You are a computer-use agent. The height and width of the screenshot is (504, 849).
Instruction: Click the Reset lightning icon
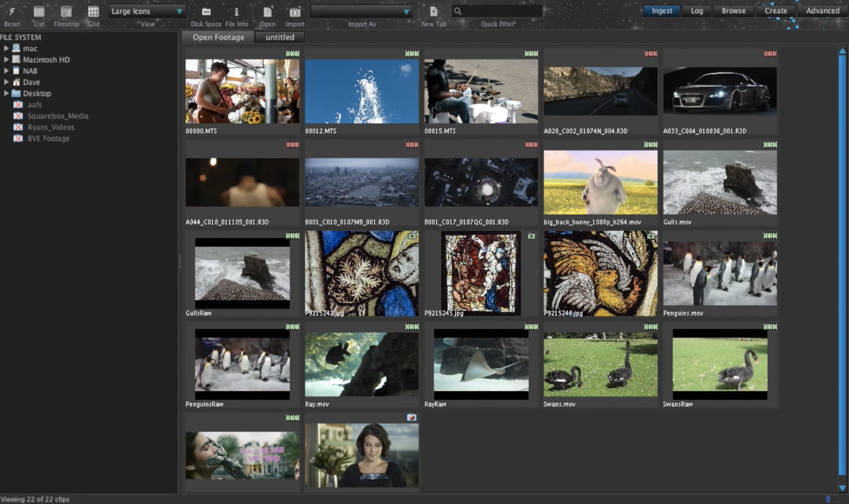(x=12, y=12)
